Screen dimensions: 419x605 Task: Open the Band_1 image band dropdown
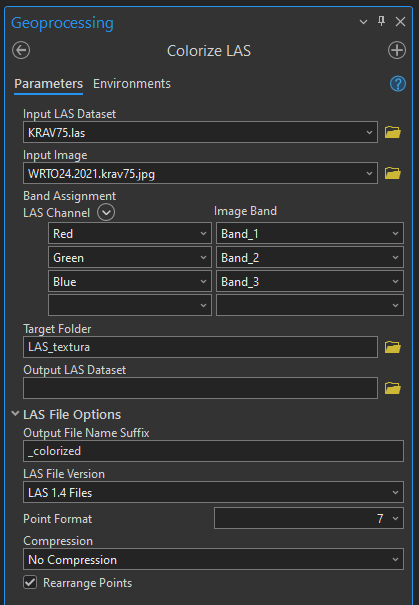(310, 233)
